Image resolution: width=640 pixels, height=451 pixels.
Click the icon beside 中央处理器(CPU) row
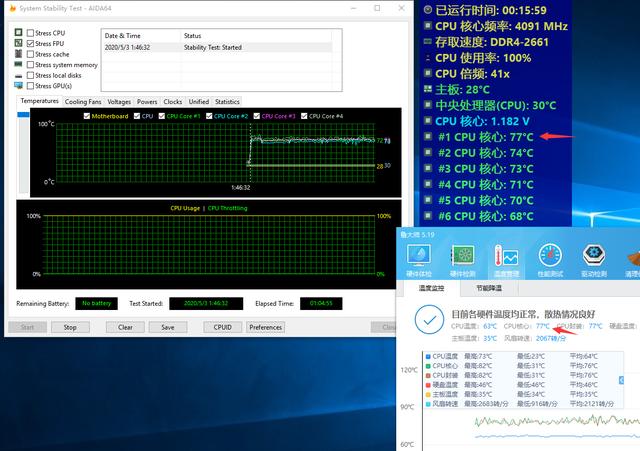click(428, 104)
